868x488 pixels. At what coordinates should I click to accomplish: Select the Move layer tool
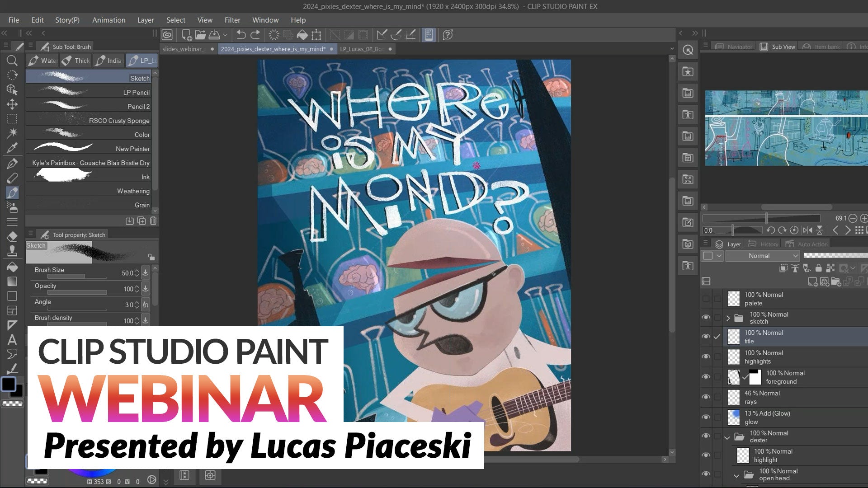tap(12, 104)
